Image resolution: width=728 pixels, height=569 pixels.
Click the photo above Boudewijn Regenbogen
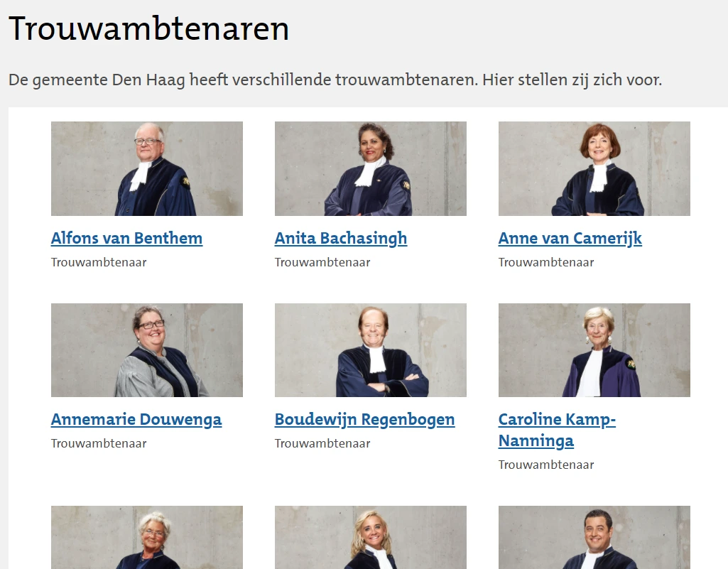pyautogui.click(x=371, y=350)
